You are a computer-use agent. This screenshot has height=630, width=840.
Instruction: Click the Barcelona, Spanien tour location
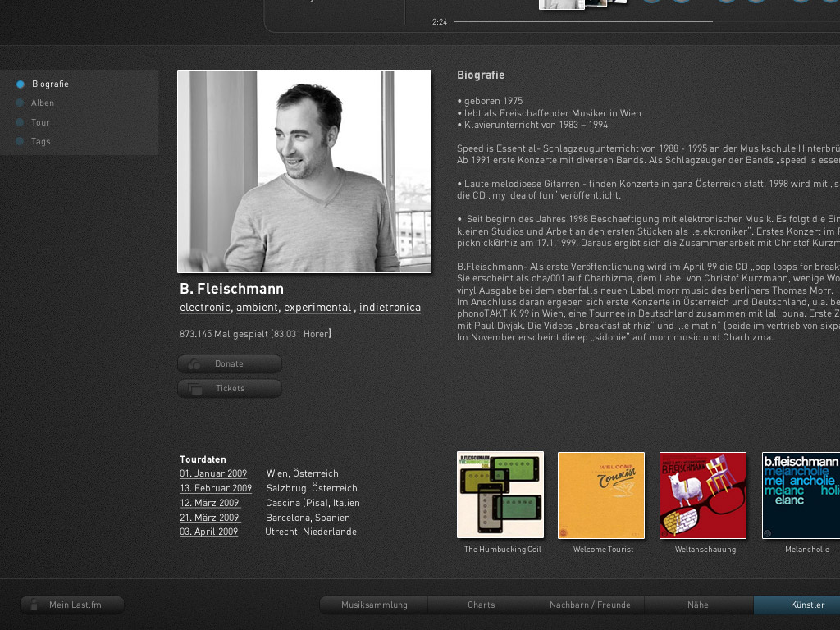pos(308,518)
